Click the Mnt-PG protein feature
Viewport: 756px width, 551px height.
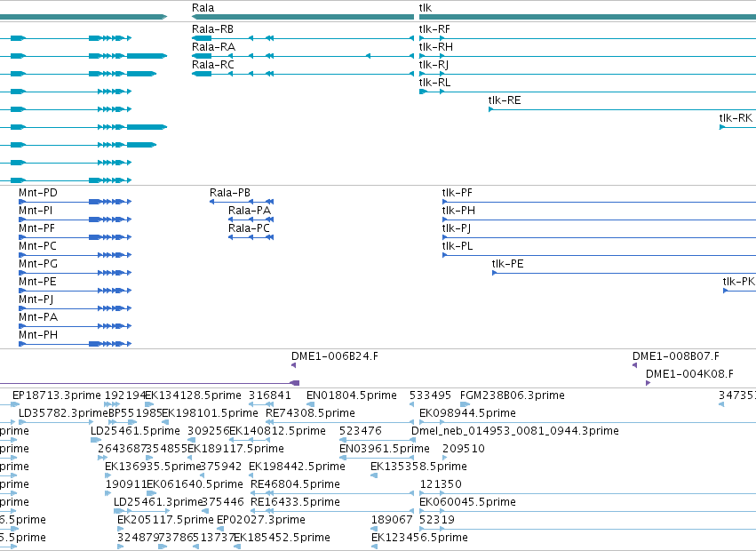75,273
